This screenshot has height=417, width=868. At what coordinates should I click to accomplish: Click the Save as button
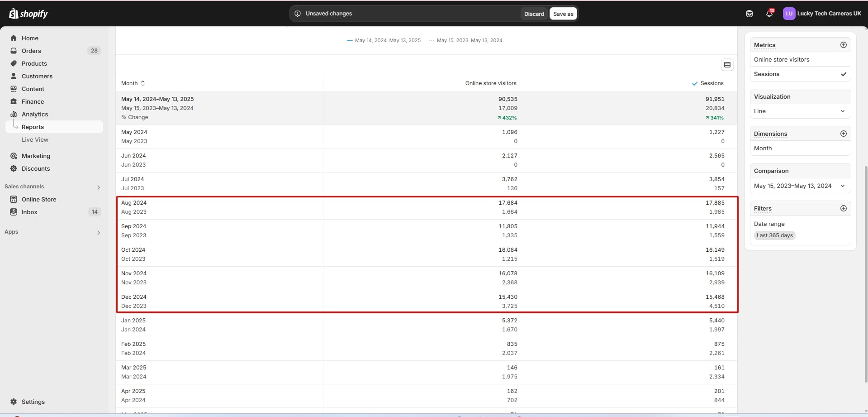coord(563,14)
